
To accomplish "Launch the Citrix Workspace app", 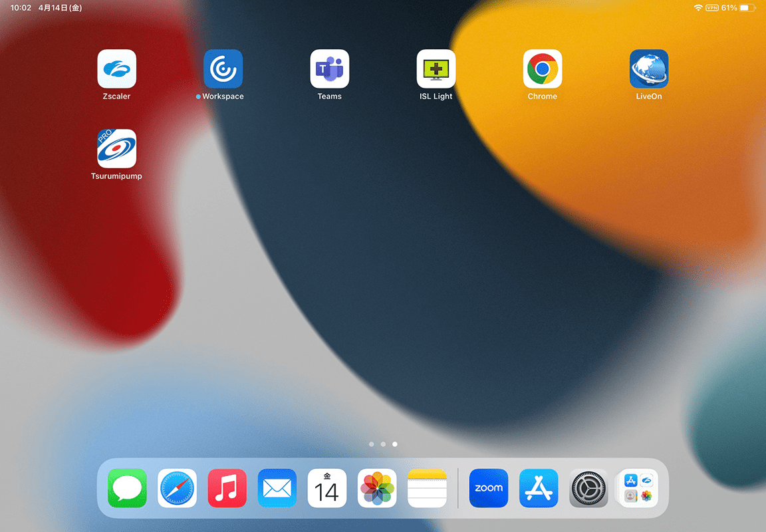I will (223, 69).
